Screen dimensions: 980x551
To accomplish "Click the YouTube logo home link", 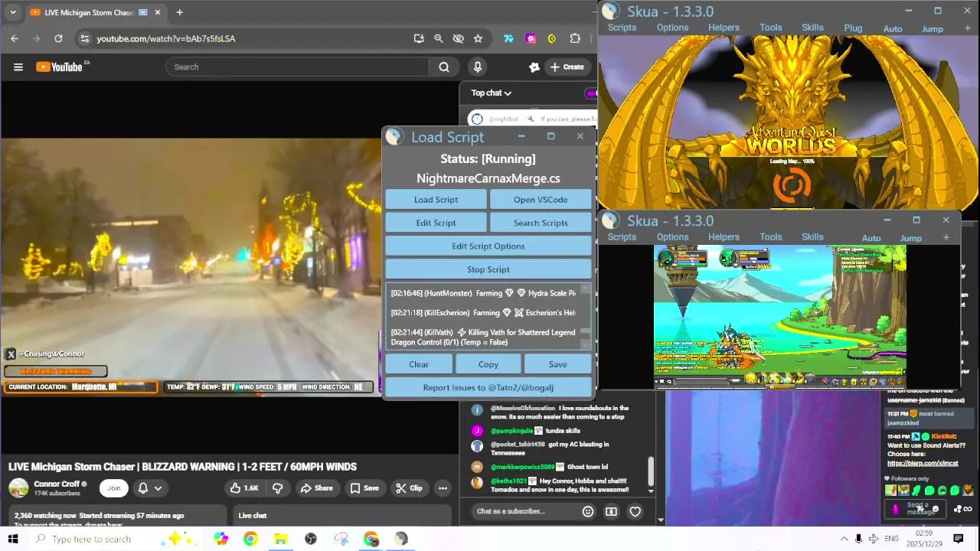I will [61, 67].
